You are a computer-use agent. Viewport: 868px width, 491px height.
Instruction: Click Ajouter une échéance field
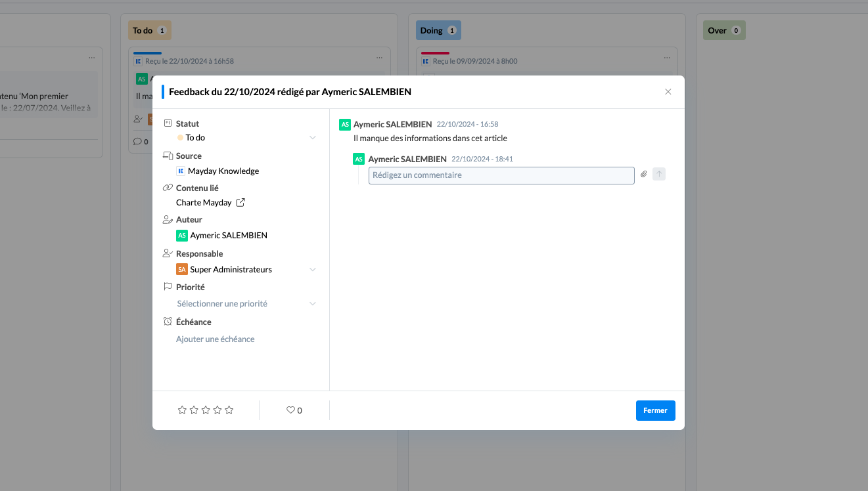(216, 339)
